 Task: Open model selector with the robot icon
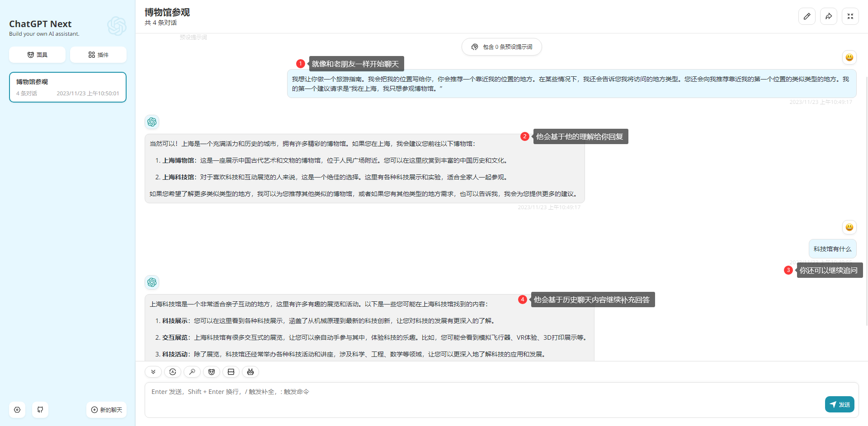[x=250, y=372]
